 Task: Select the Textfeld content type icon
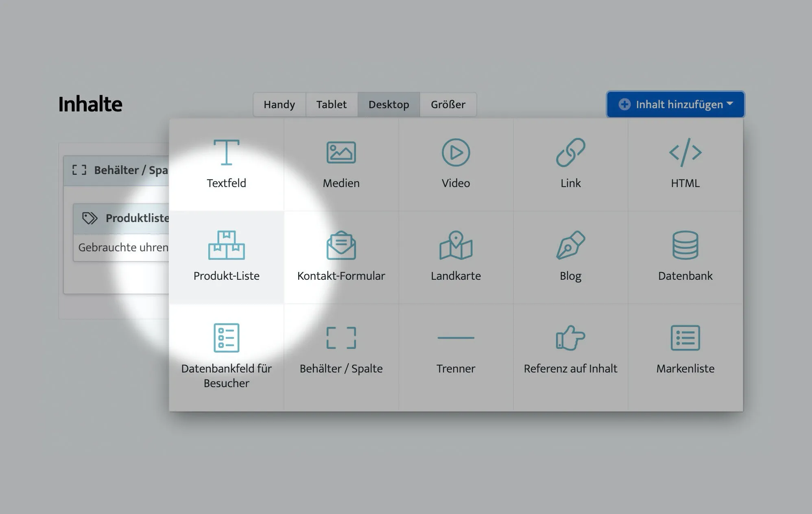pos(227,152)
